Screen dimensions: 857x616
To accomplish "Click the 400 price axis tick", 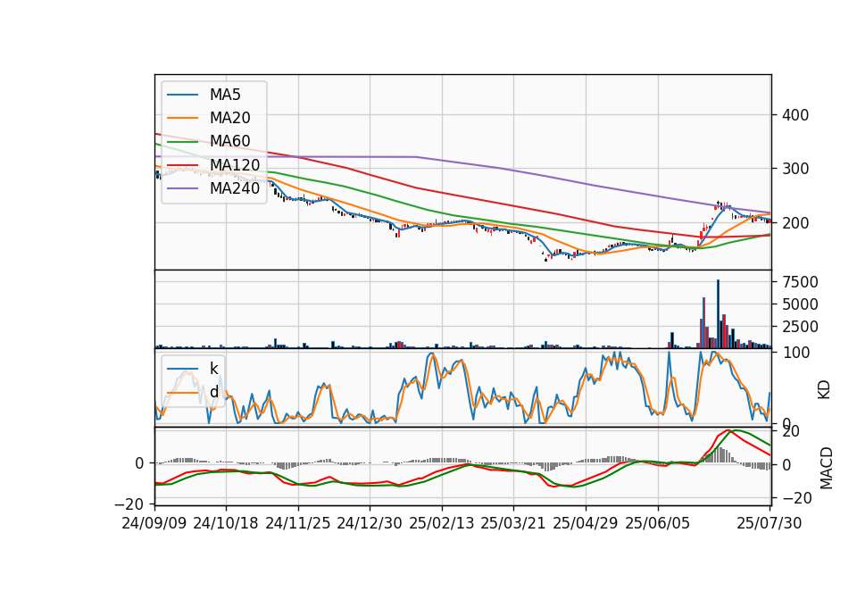I will pyautogui.click(x=795, y=115).
